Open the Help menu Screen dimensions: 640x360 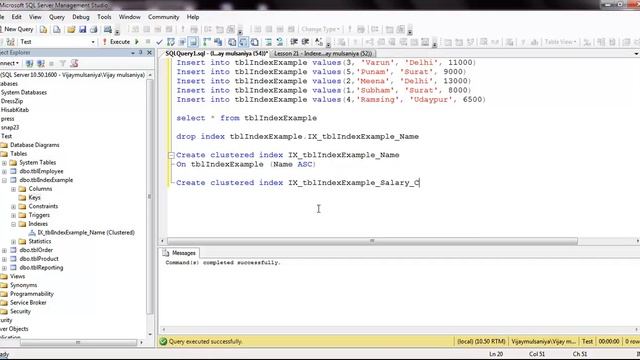point(193,17)
